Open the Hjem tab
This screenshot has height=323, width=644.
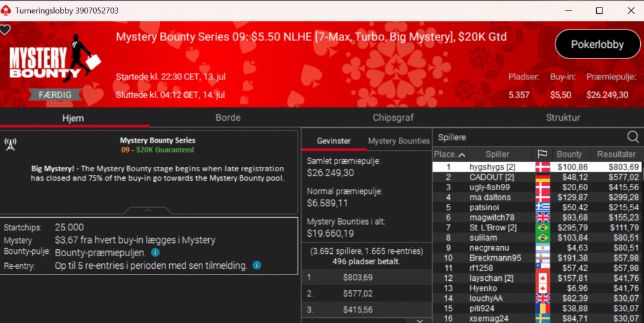coord(73,118)
